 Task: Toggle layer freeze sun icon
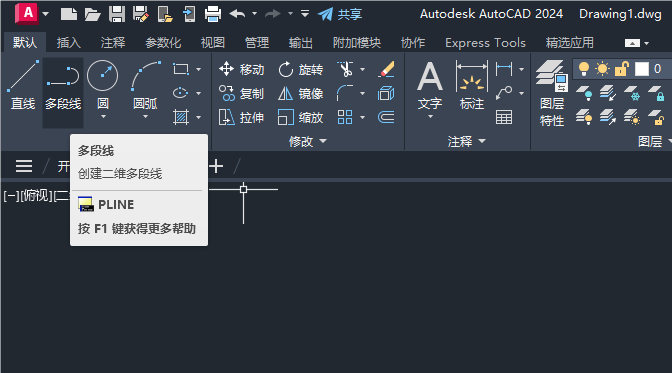603,69
